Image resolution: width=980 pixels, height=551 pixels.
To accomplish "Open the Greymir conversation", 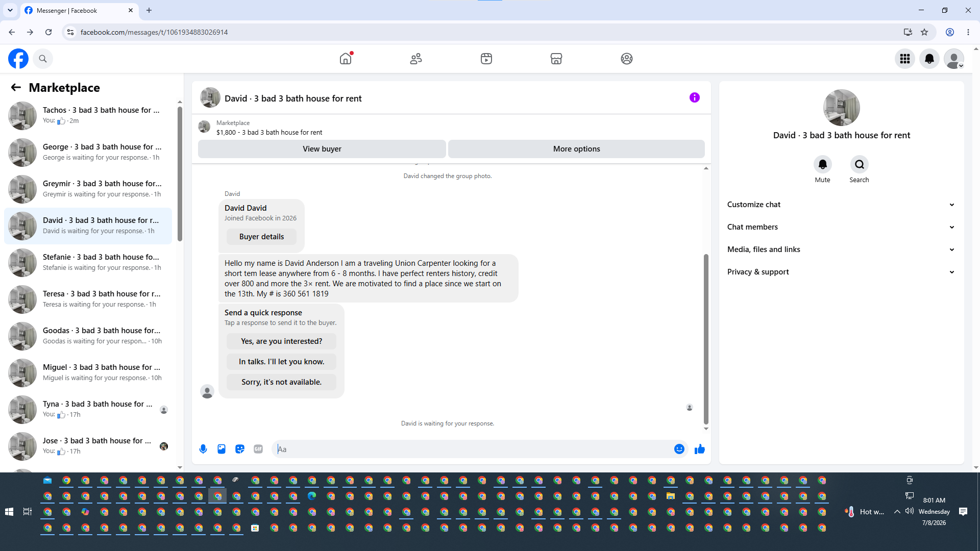I will (x=88, y=189).
